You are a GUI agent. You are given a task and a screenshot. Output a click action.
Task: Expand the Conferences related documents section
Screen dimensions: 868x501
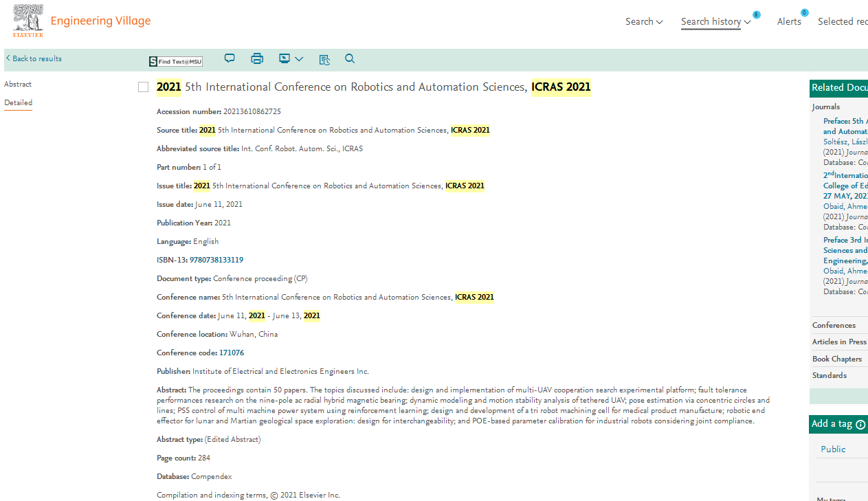[x=834, y=325]
